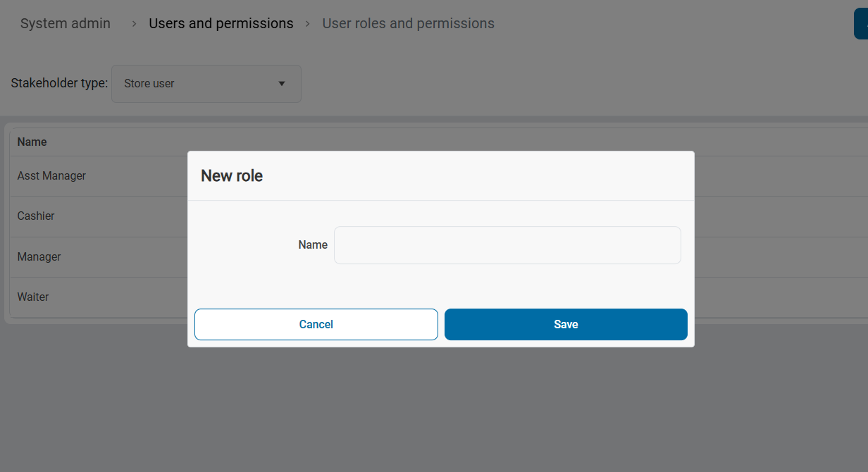This screenshot has width=868, height=472.
Task: Save the new role
Action: click(566, 325)
